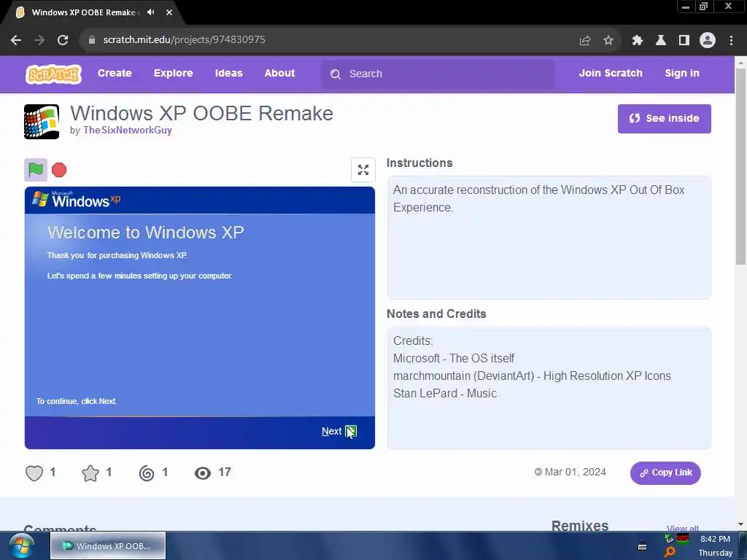Click the taskbar clock 8:42 PM
747x560 pixels.
pyautogui.click(x=715, y=539)
